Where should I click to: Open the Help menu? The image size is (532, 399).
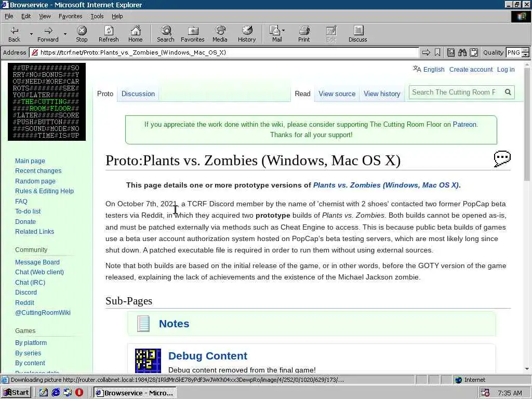click(117, 16)
